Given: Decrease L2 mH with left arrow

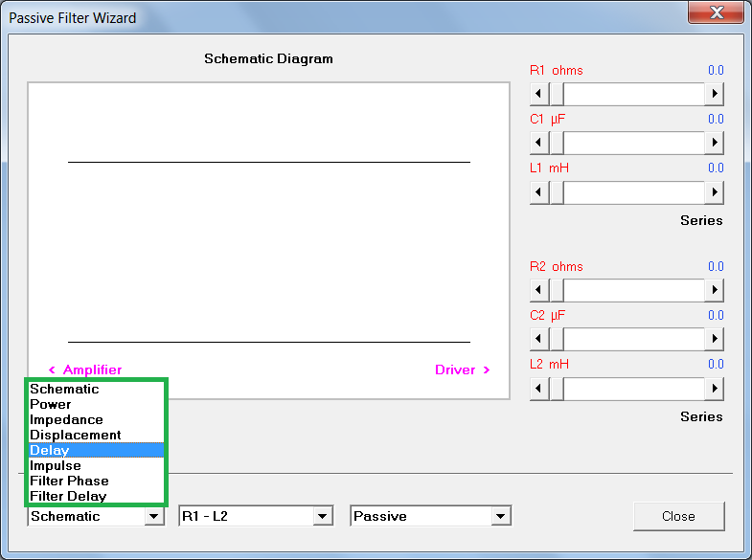Looking at the screenshot, I should pos(538,388).
